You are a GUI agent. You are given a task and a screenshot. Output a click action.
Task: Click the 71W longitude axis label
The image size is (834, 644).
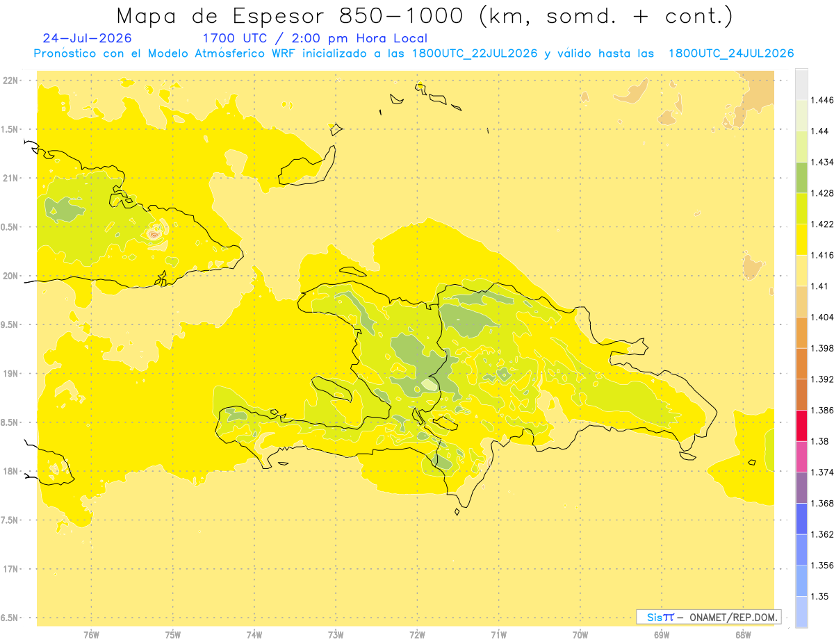498,634
